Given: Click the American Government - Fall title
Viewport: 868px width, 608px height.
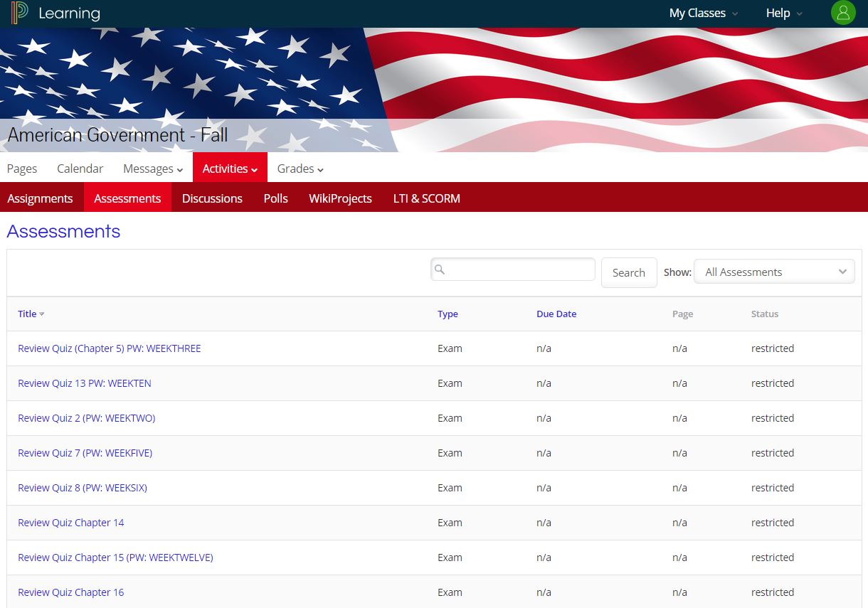Looking at the screenshot, I should [117, 134].
